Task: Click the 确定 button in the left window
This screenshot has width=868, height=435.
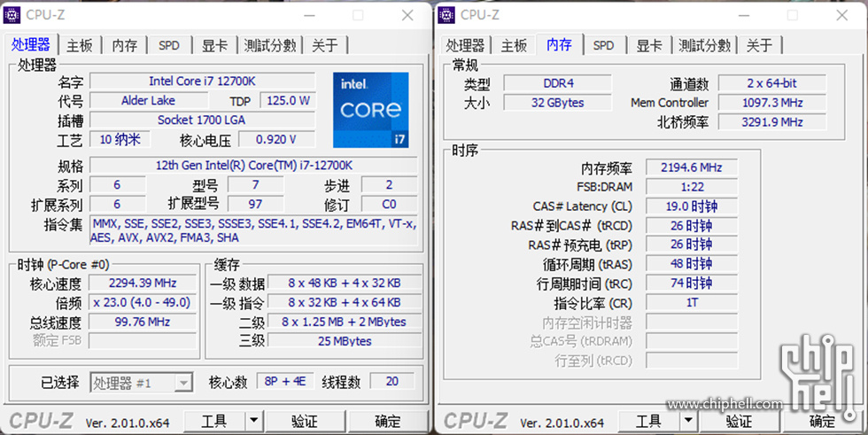Action: [388, 421]
